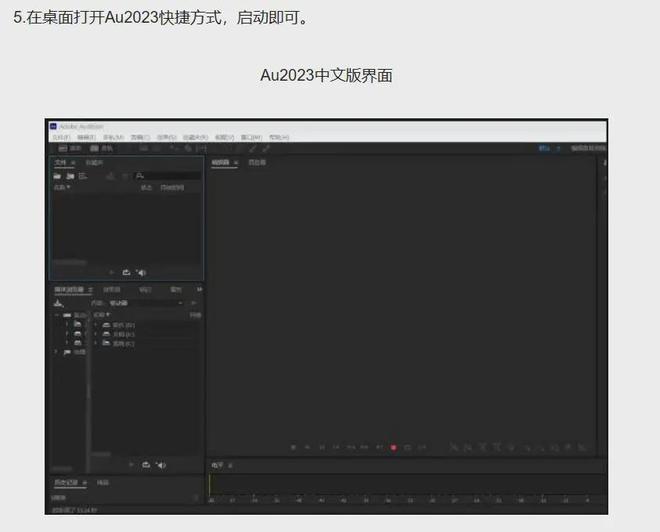The image size is (660, 532).
Task: Expand the second drive entry in the name list
Action: click(x=96, y=334)
